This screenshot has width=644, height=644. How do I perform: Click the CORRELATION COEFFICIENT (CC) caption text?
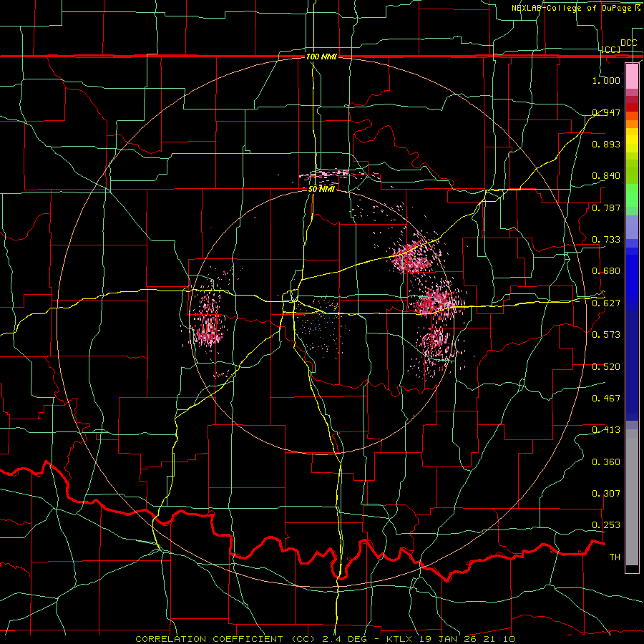tap(225, 639)
